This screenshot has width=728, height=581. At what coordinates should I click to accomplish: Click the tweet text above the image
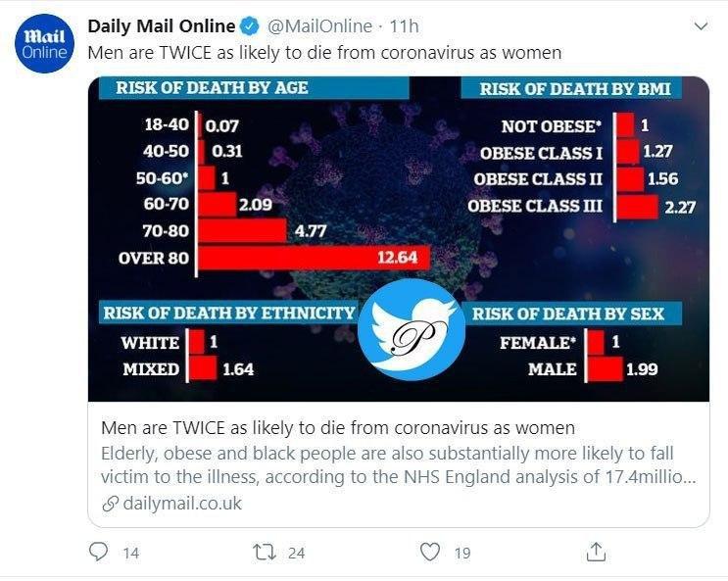[324, 53]
